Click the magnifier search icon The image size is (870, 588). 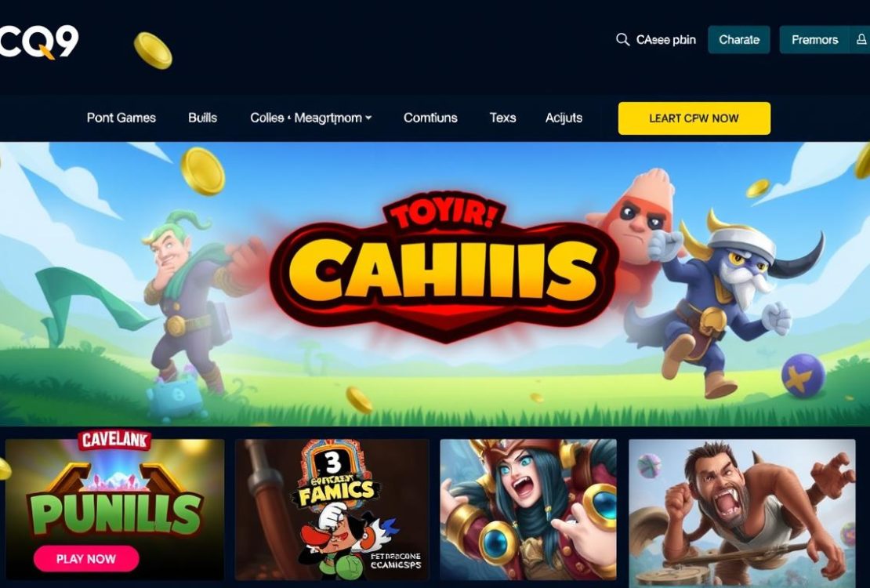[622, 39]
